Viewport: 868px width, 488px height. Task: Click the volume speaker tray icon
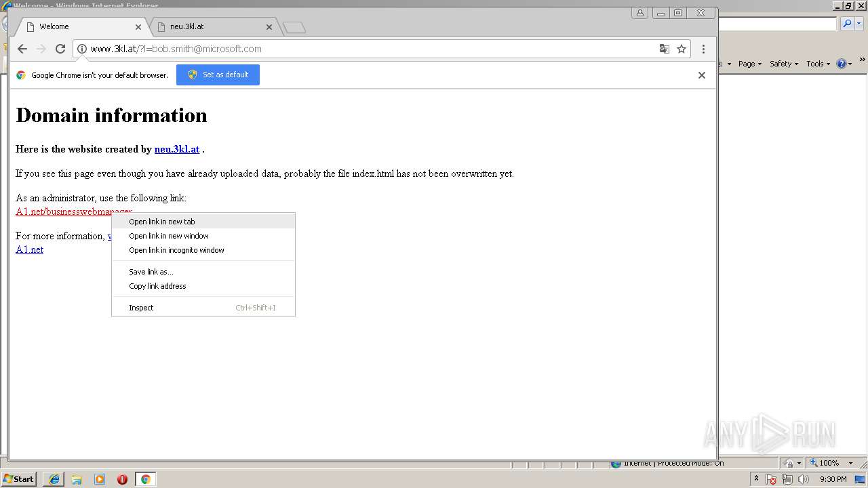coord(804,479)
